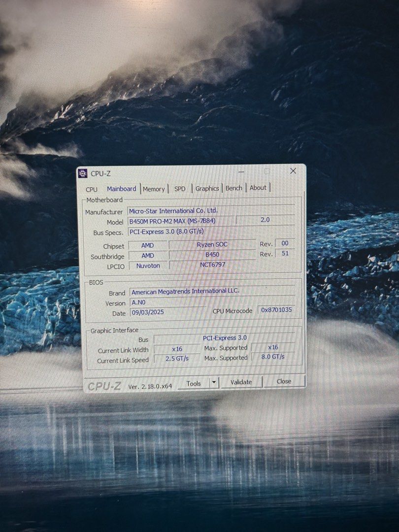Click the Current Link Speed 2.5 GT/s
Viewport: 399px width, 532px height.
[x=177, y=359]
